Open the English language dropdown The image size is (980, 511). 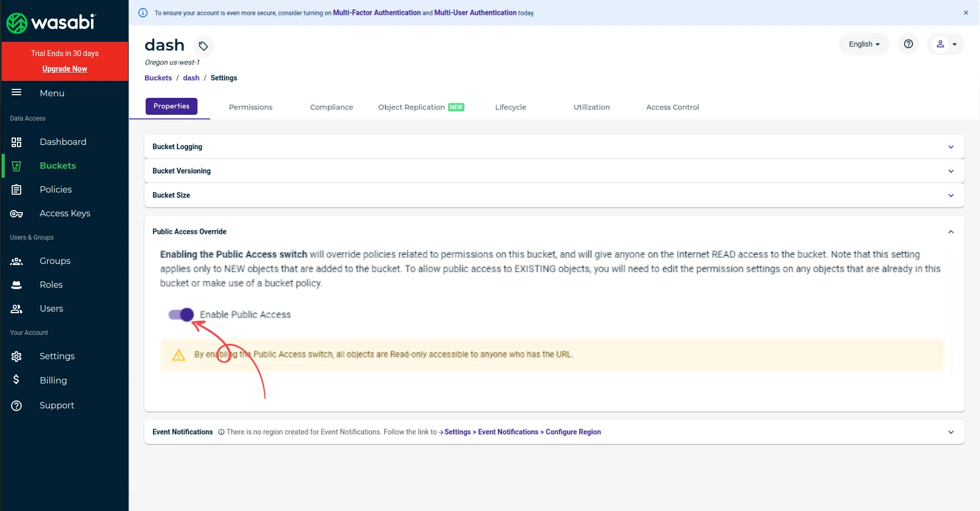point(864,44)
